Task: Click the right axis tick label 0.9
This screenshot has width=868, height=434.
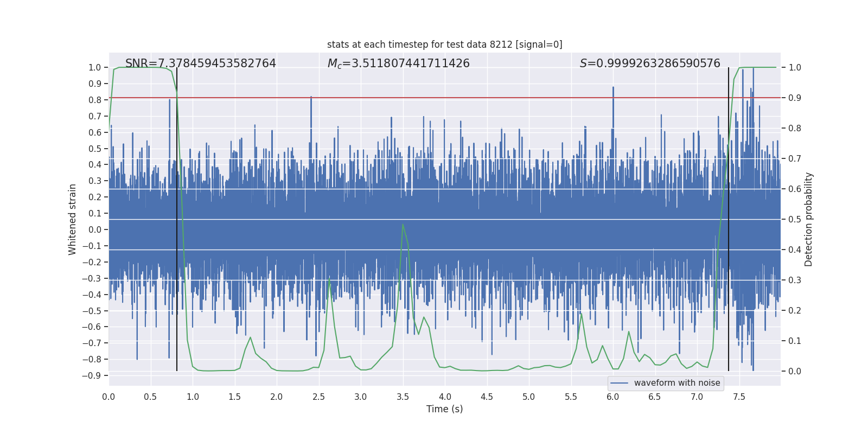Action: pyautogui.click(x=795, y=98)
